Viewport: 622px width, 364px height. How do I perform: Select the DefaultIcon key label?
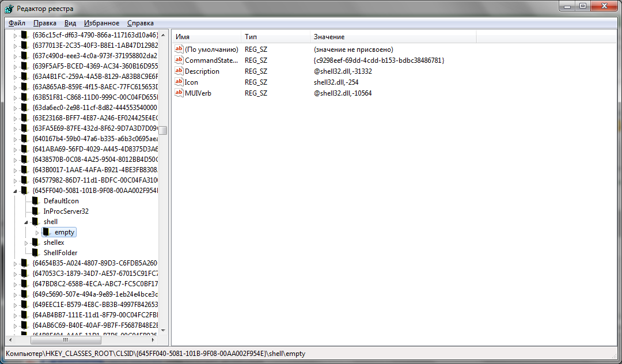[x=61, y=200]
